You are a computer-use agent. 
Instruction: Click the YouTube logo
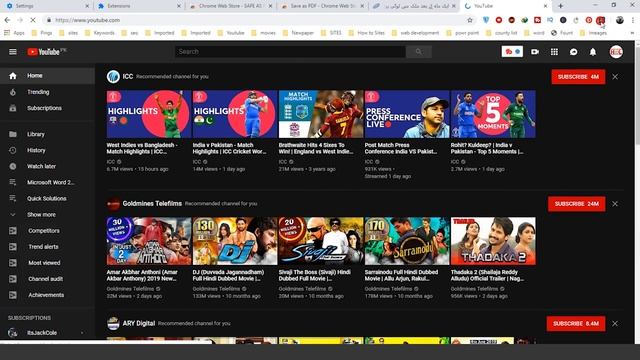click(x=46, y=52)
